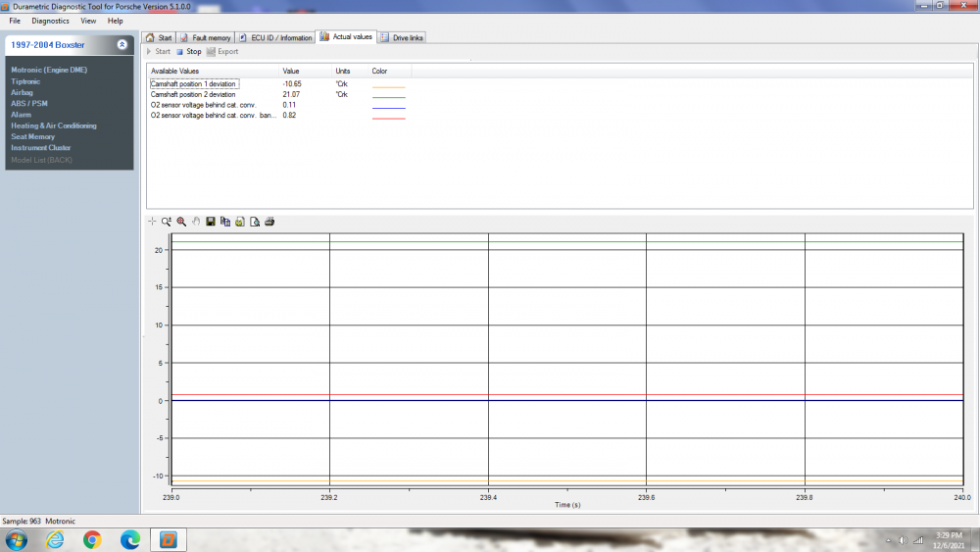Switch to the Fault memory tab
The image size is (980, 552).
(206, 37)
